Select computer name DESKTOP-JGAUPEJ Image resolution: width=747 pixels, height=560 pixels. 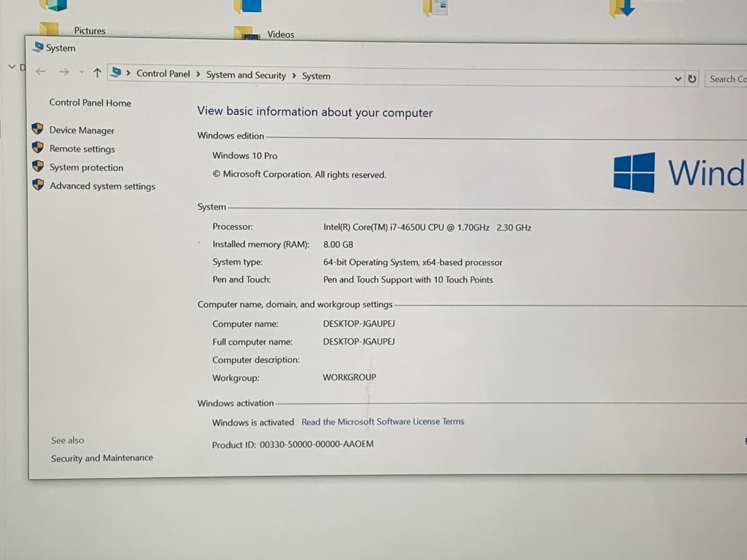click(x=359, y=323)
